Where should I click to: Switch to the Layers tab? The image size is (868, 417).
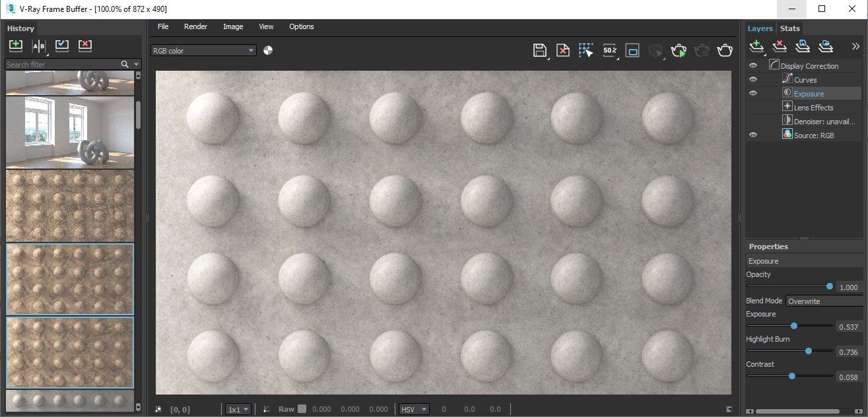pos(760,28)
